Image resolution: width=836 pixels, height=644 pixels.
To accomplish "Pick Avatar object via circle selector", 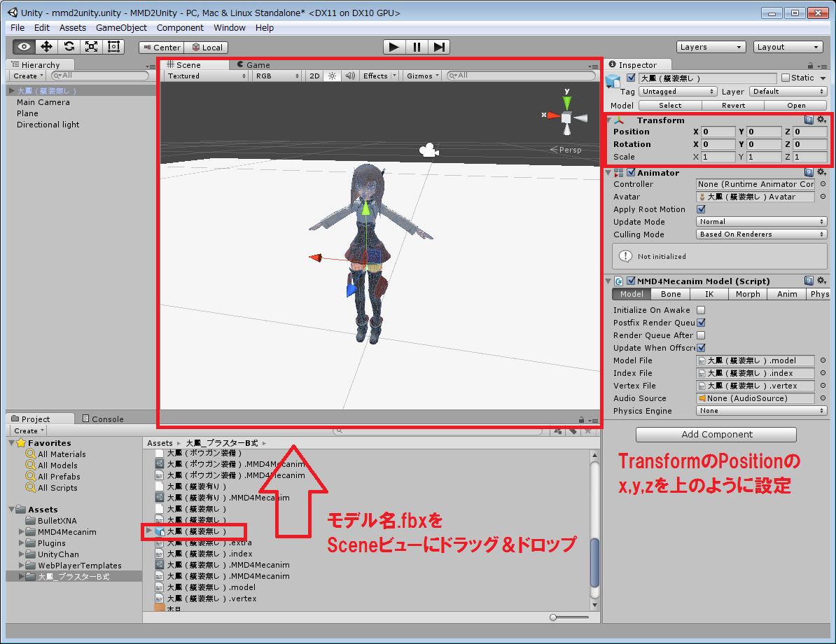I will click(823, 197).
